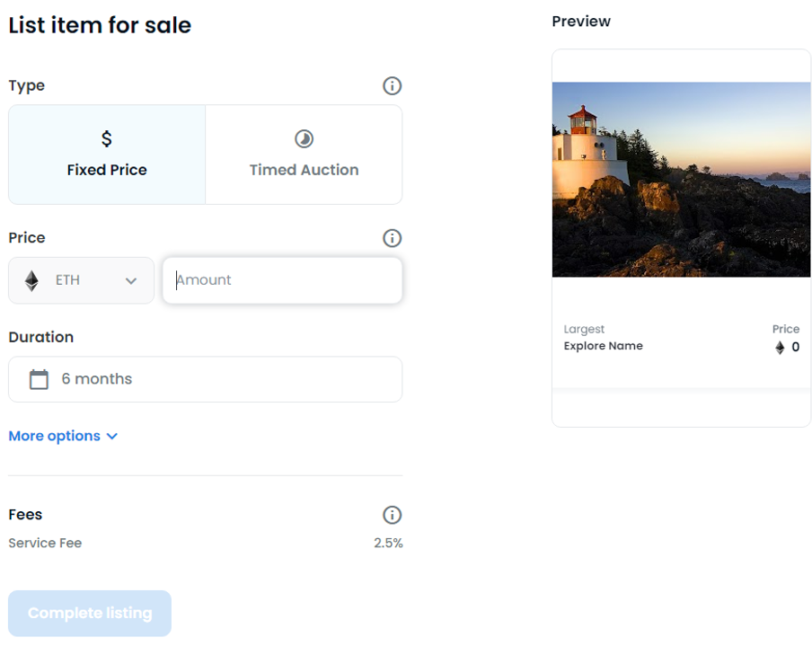Click the Largest collection label in preview
Viewport: 812px width, 646px height.
point(584,330)
